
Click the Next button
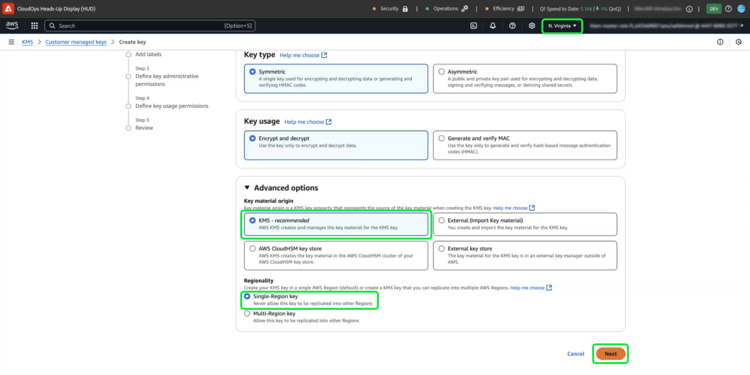(610, 354)
